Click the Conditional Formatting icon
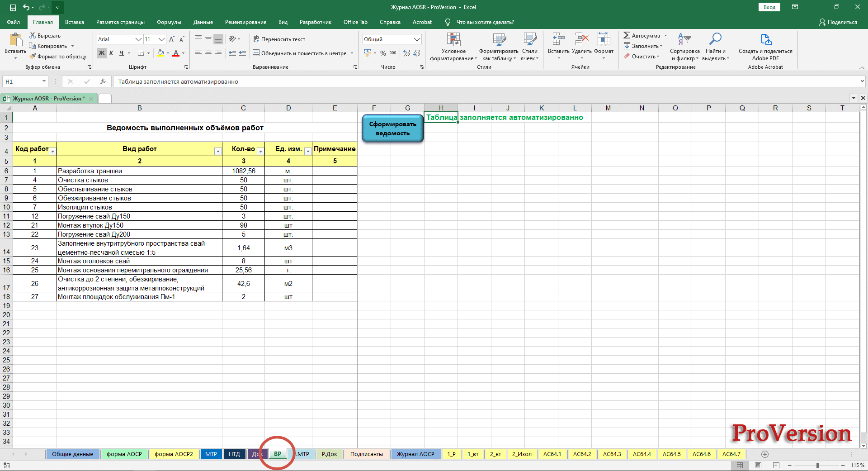The height and width of the screenshot is (471, 868). 453,40
